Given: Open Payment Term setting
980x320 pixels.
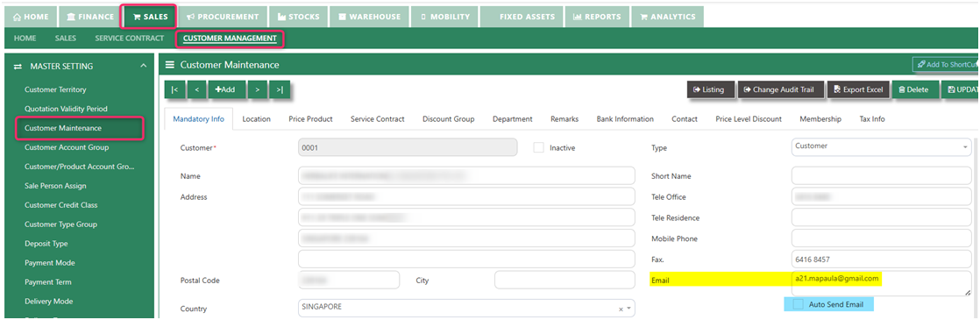Looking at the screenshot, I should (47, 282).
